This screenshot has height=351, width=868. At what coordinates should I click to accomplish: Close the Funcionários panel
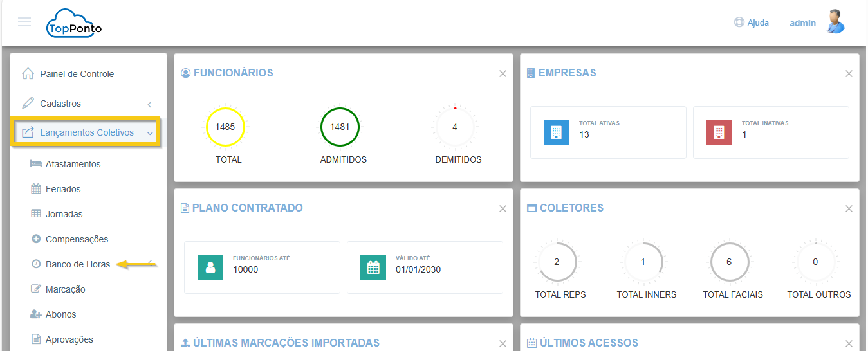click(x=503, y=74)
